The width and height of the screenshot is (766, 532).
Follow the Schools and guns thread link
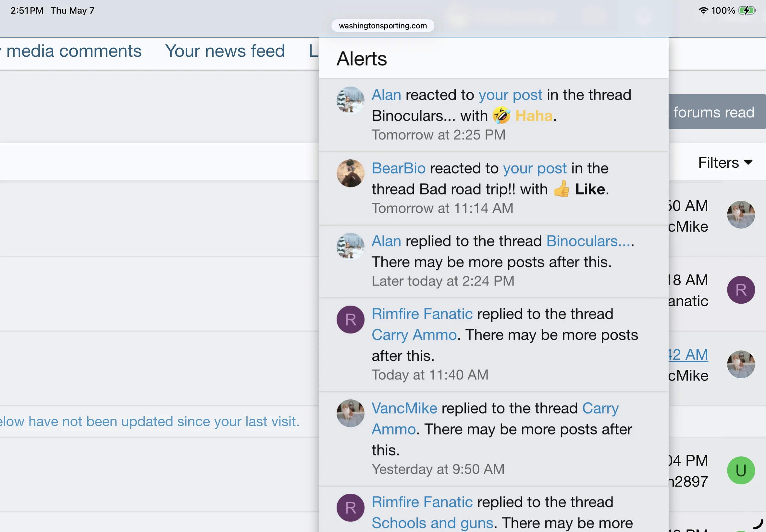[432, 523]
